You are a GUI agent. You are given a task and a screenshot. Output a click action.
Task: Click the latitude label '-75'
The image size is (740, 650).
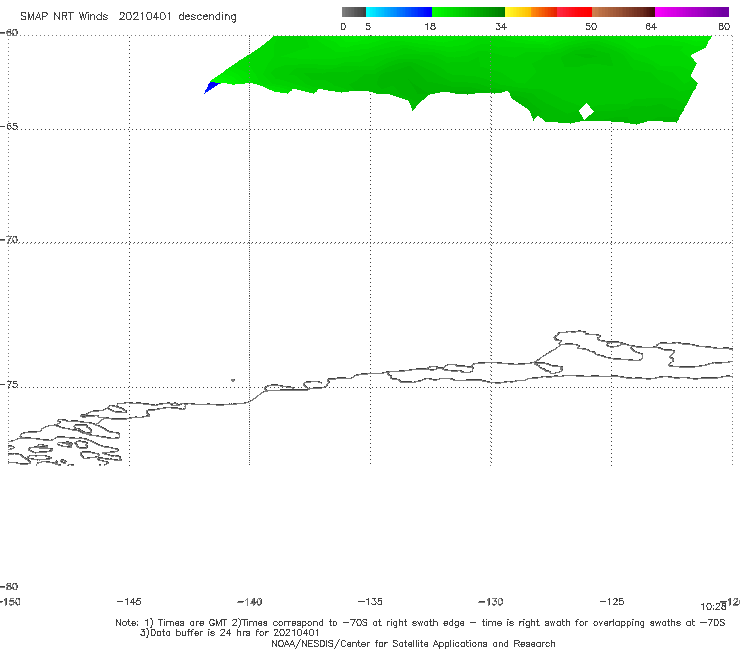click(x=9, y=385)
